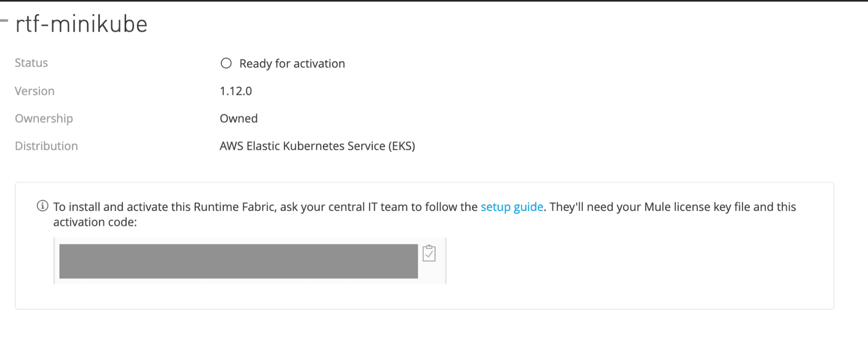The width and height of the screenshot is (868, 358).
Task: Select the AWS Elastic Kubernetes Service value
Action: 317,146
